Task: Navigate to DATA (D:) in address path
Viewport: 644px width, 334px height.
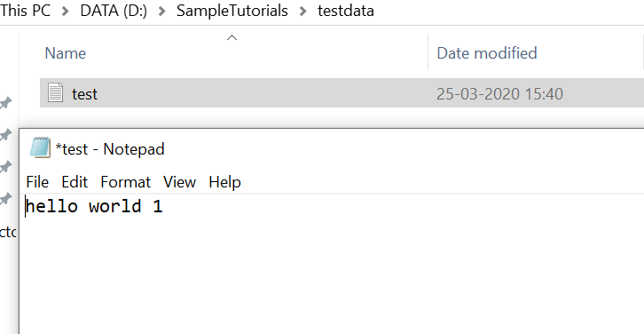Action: 114,11
